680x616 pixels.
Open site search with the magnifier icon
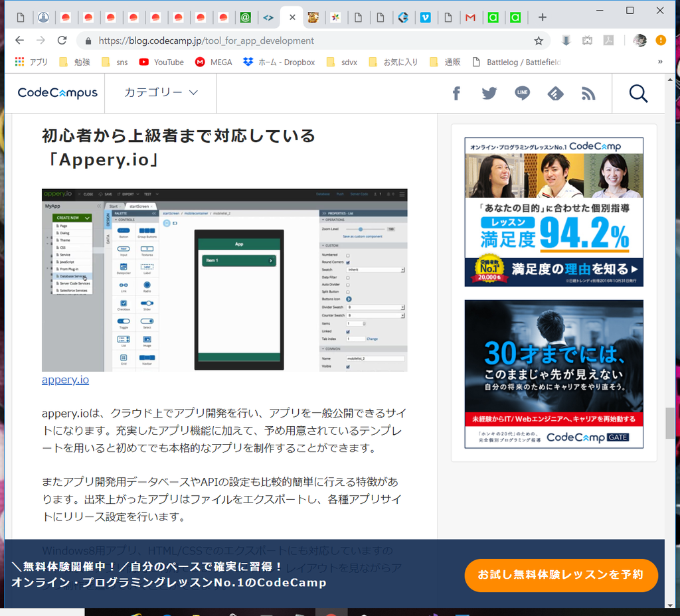click(638, 93)
